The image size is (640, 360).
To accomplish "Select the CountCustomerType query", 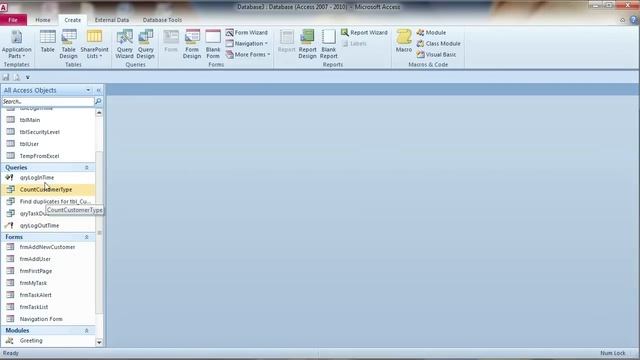I will pos(48,189).
